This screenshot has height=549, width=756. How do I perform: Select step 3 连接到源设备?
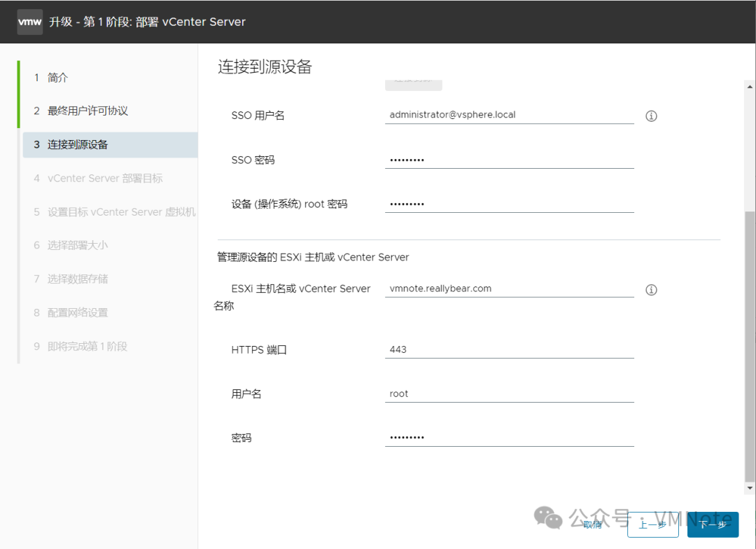pyautogui.click(x=110, y=145)
